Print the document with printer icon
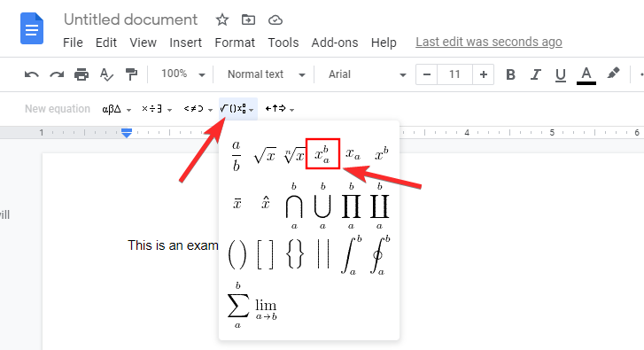644x350 pixels. pyautogui.click(x=81, y=74)
